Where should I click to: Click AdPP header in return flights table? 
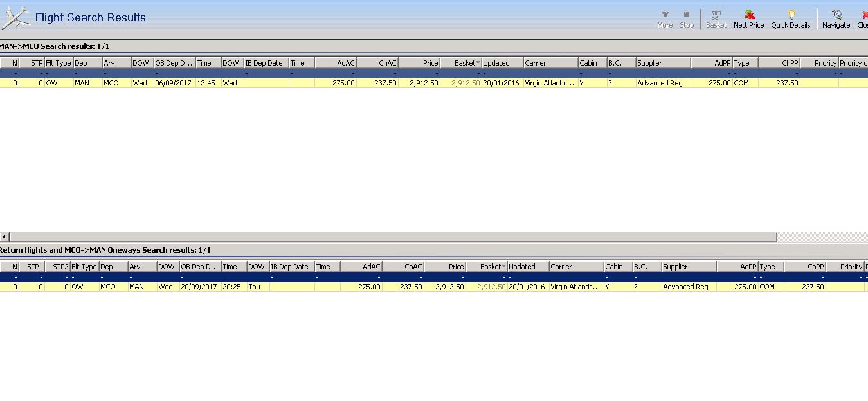click(x=737, y=267)
